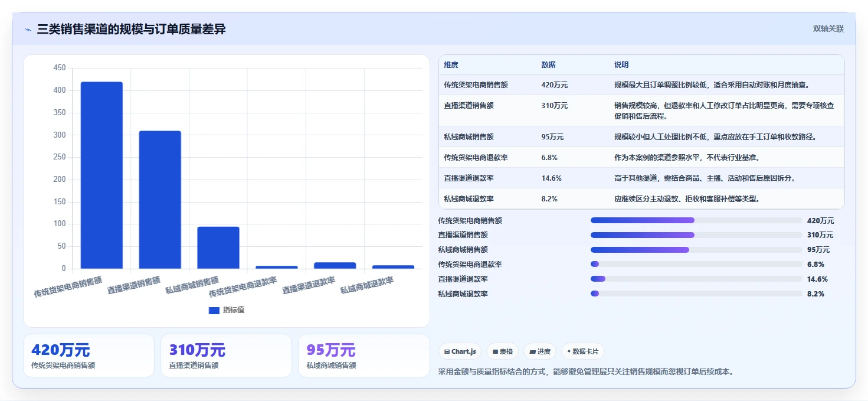Click the Chart.js chip
This screenshot has width=868, height=401.
tap(460, 351)
